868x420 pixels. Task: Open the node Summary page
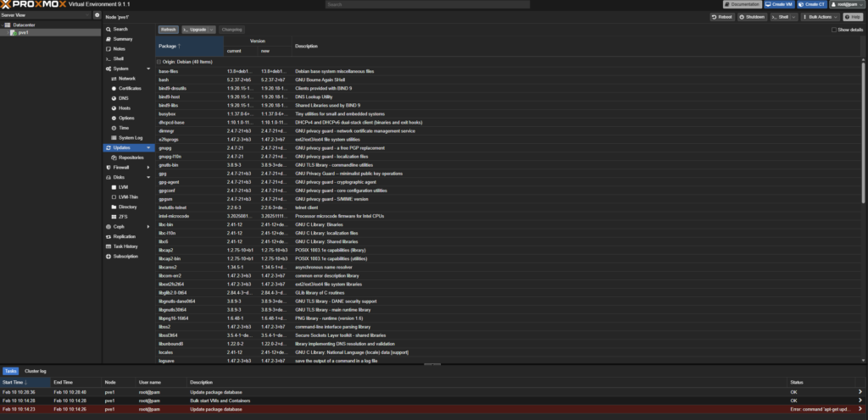(x=123, y=39)
